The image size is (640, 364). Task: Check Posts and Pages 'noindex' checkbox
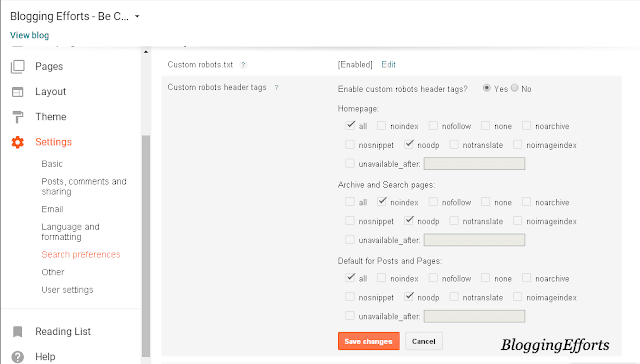(x=381, y=278)
